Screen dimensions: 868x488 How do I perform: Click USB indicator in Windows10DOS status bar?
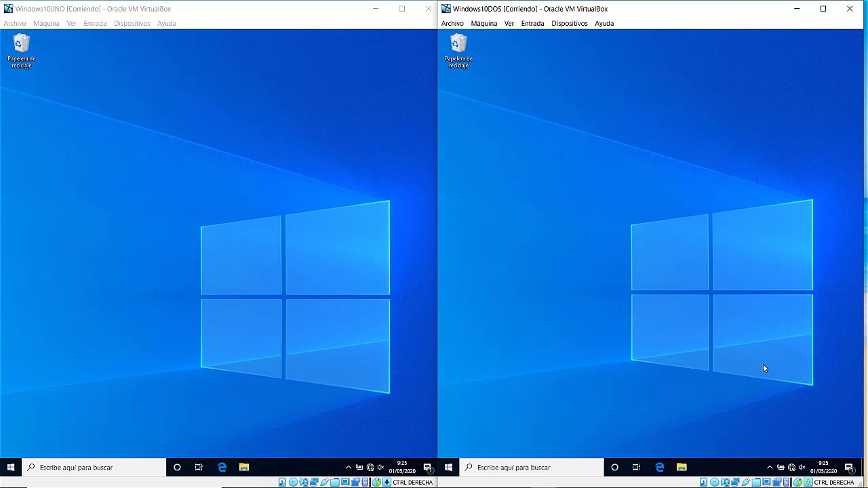(x=746, y=482)
